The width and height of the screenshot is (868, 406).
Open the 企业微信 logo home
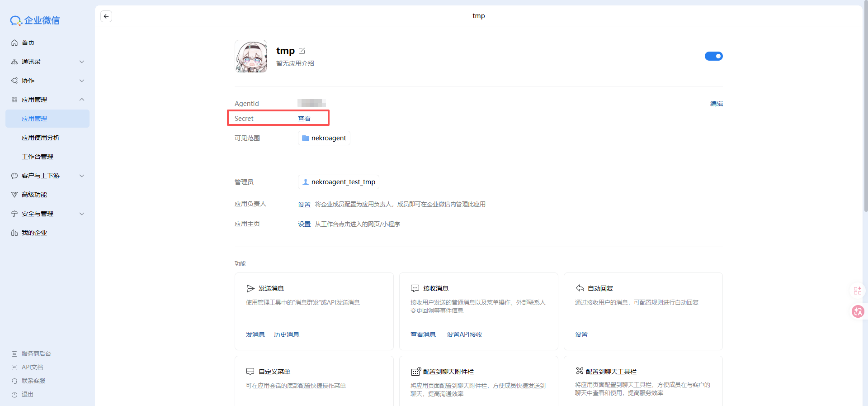[35, 20]
